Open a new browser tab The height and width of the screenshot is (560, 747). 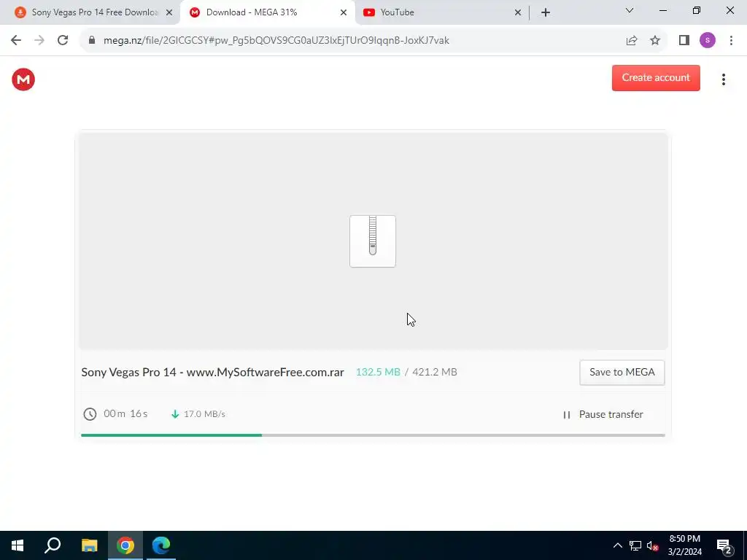point(546,12)
